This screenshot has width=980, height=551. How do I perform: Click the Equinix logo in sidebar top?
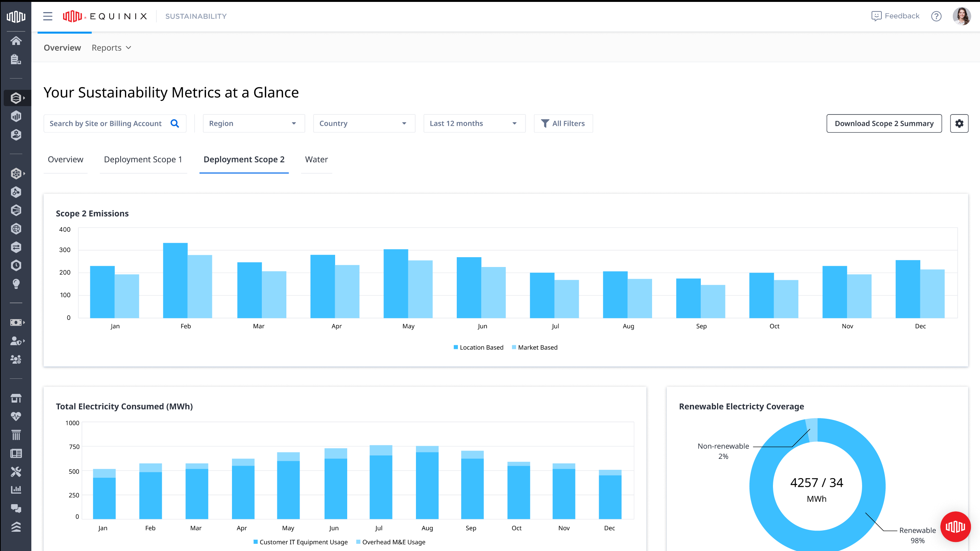tap(15, 16)
